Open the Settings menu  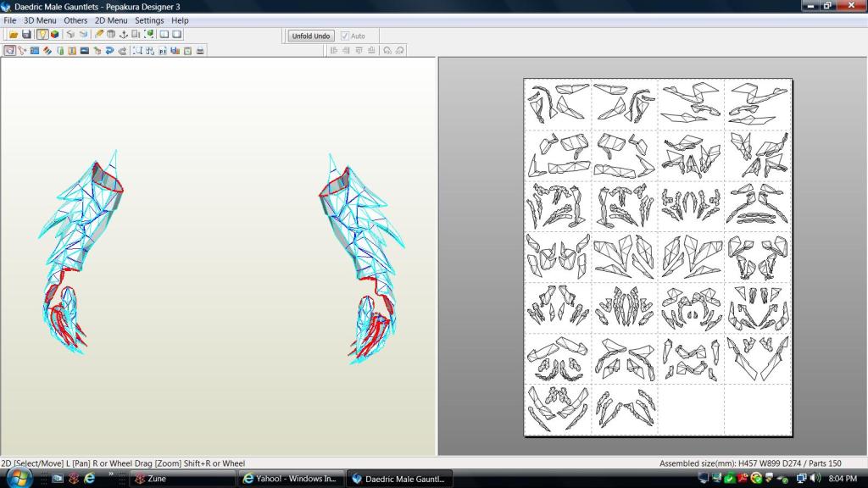click(149, 20)
